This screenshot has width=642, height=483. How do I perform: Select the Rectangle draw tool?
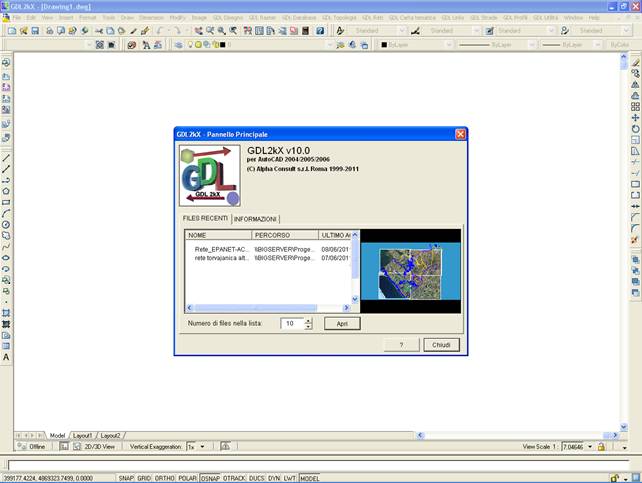[x=6, y=202]
